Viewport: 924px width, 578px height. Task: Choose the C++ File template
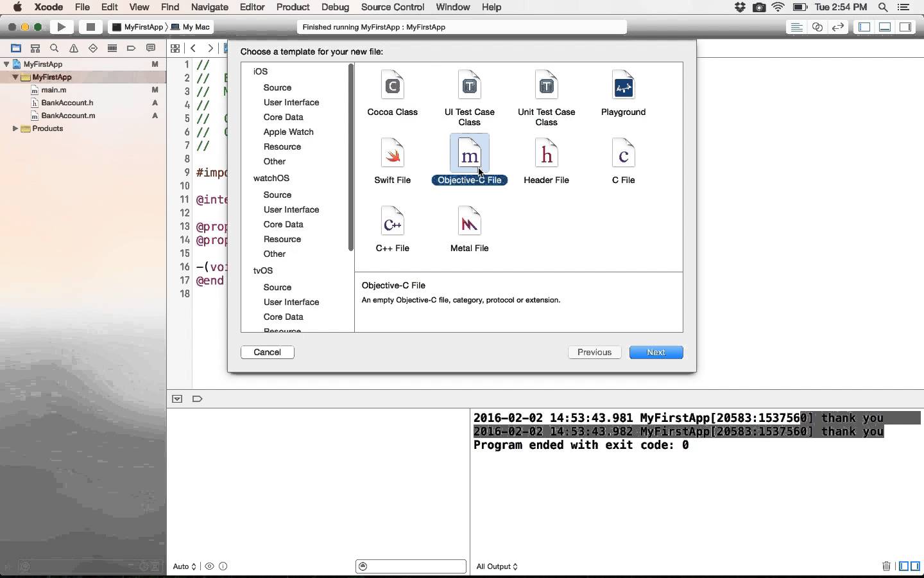tap(392, 229)
